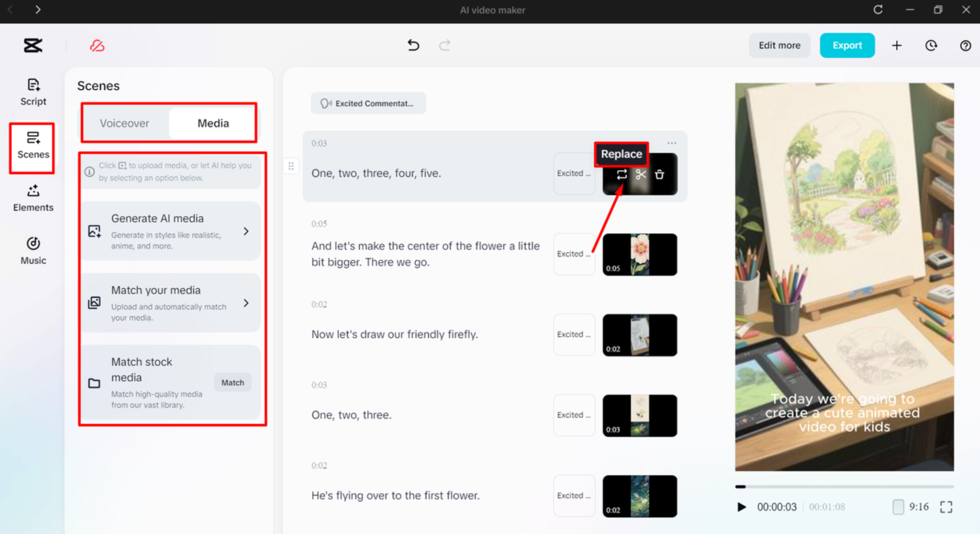Delete first scene media with trash icon
Screen dimensions: 980x534
click(659, 175)
